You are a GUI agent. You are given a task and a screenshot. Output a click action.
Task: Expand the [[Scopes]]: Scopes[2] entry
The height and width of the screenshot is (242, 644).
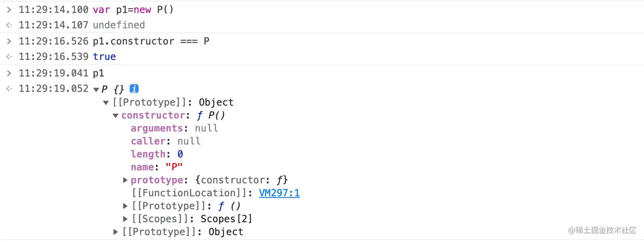125,219
